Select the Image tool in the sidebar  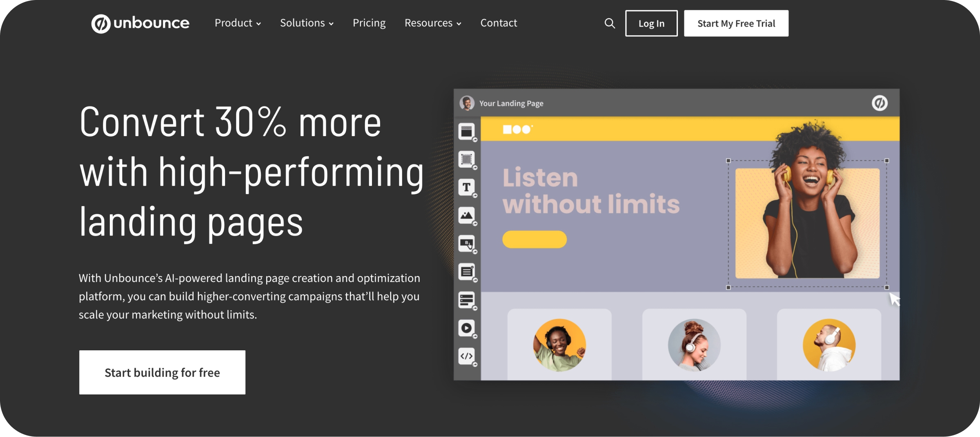pyautogui.click(x=467, y=215)
